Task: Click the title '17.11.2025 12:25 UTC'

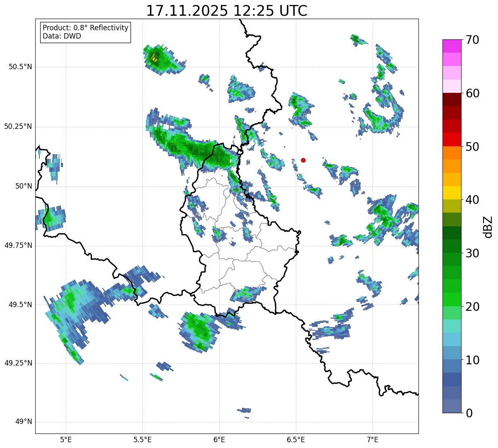Action: point(227,10)
